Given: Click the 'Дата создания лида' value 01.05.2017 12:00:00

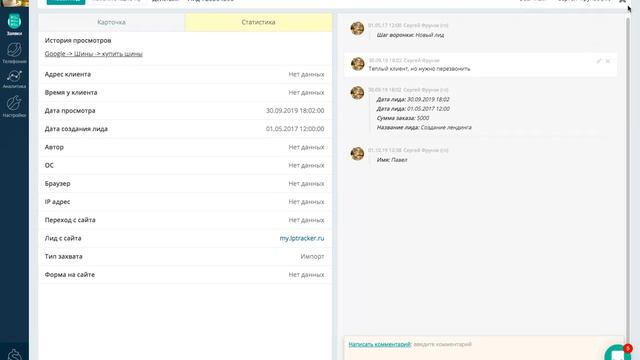Looking at the screenshot, I should coord(295,129).
